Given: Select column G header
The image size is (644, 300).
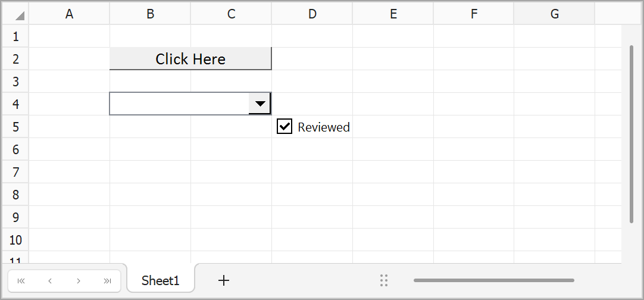Looking at the screenshot, I should click(554, 14).
